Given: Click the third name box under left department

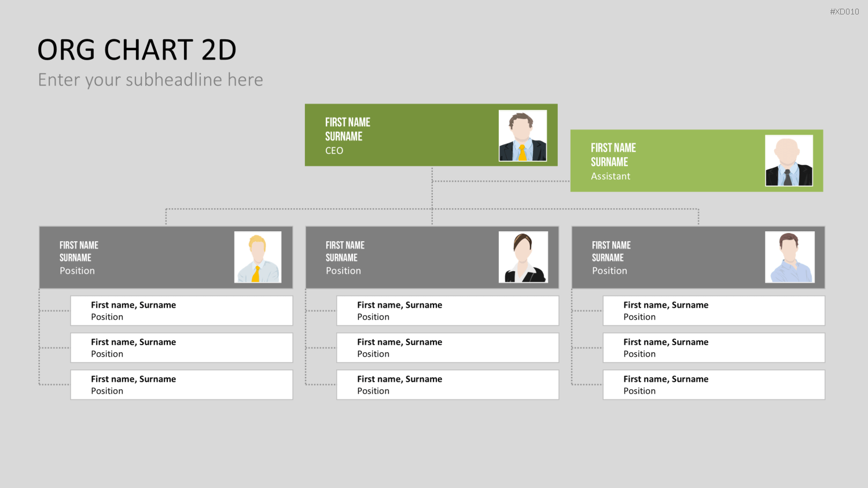Looking at the screenshot, I should (x=182, y=385).
